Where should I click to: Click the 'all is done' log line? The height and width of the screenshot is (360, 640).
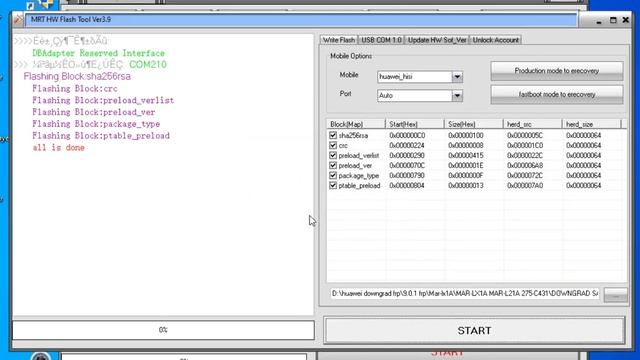58,148
